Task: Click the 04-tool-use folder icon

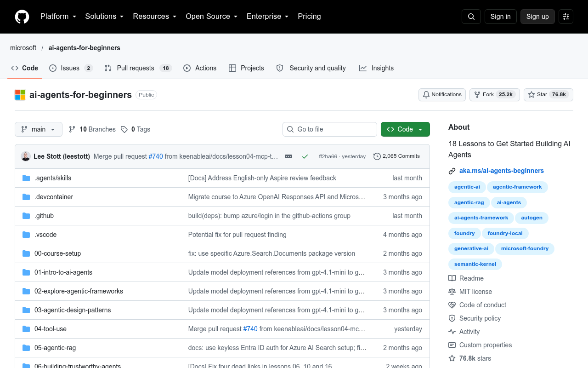Action: (x=26, y=329)
